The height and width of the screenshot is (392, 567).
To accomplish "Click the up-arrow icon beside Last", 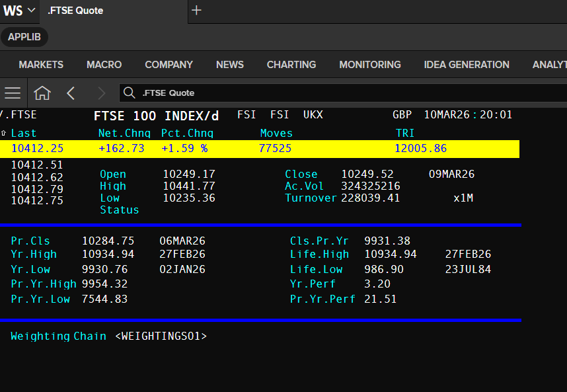I will (3, 133).
